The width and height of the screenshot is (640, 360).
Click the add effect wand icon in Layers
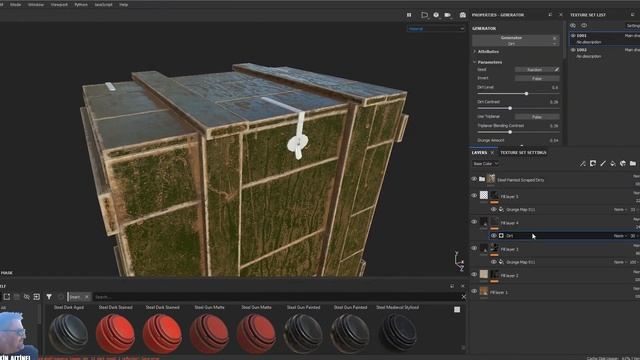point(582,164)
